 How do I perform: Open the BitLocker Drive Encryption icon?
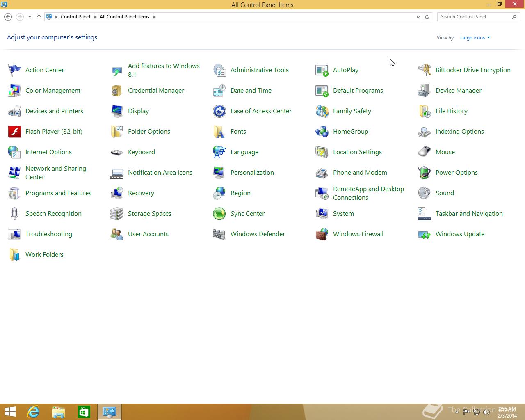(x=425, y=70)
